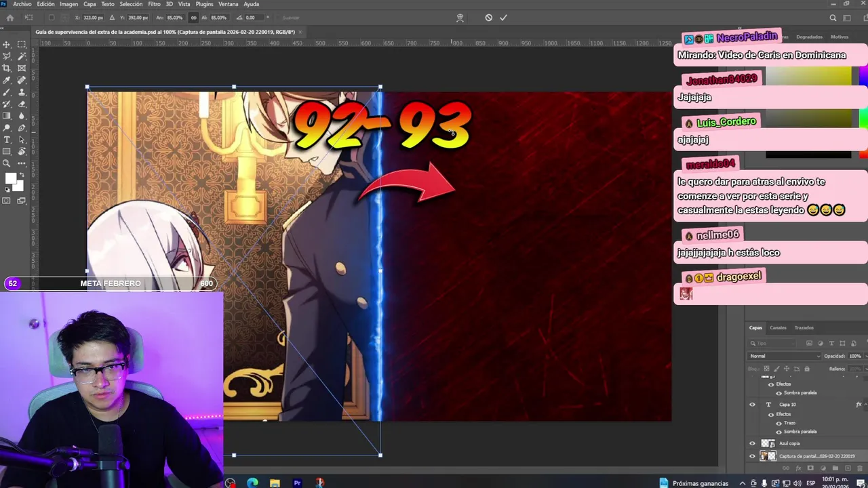
Task: Toggle visibility of Capa 10 layer
Action: pos(752,405)
